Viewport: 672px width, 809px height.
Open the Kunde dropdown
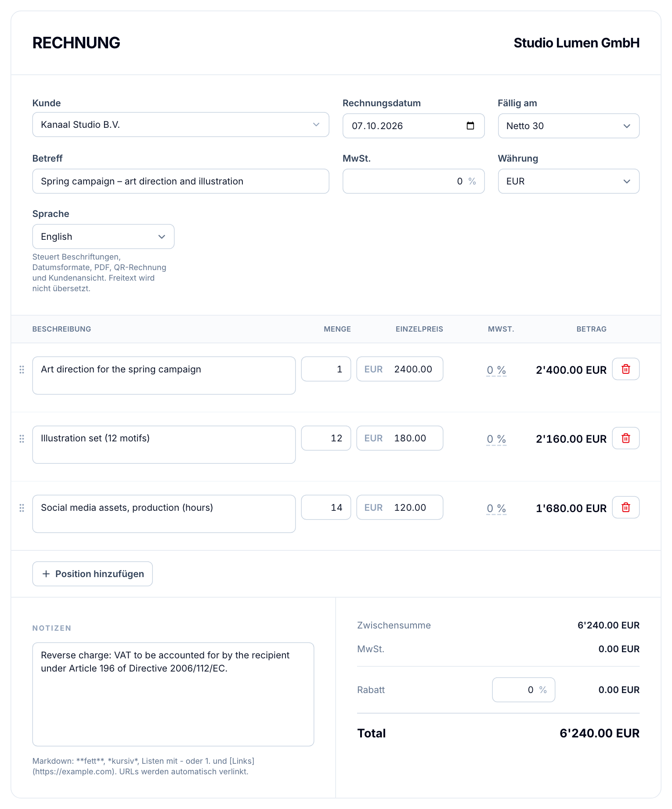coord(181,124)
